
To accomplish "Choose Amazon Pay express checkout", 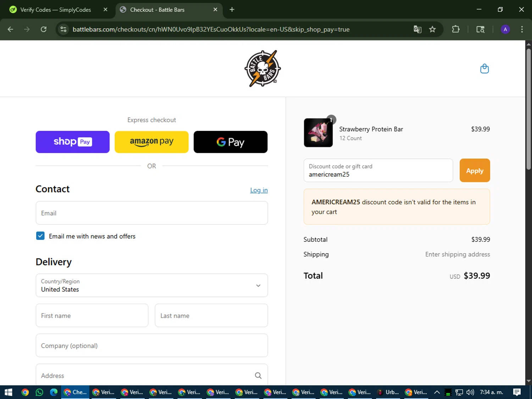I will (152, 142).
